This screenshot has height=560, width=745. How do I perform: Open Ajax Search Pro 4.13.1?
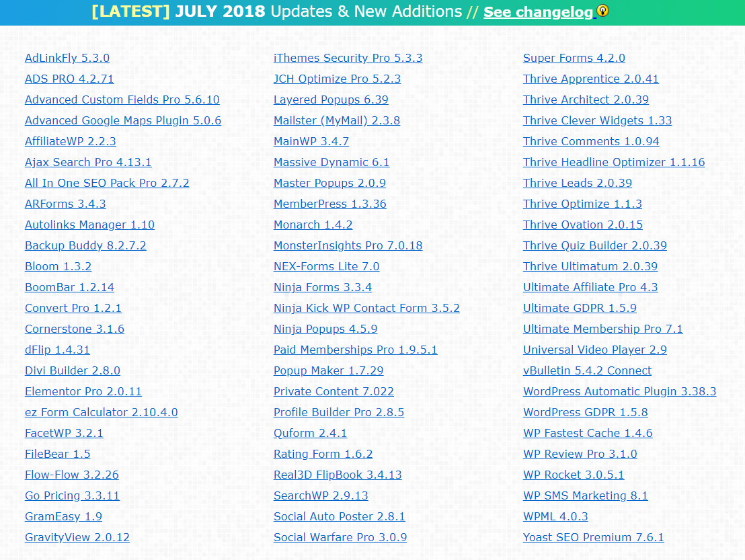pos(88,163)
